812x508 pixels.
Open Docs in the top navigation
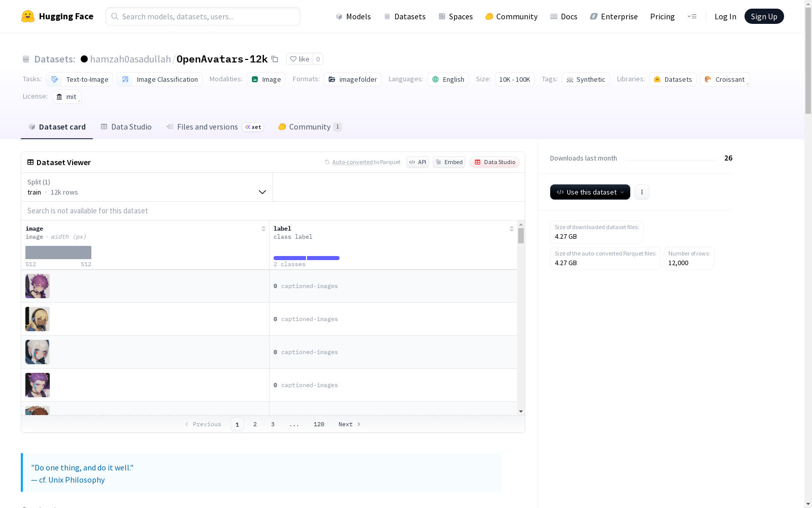(563, 16)
